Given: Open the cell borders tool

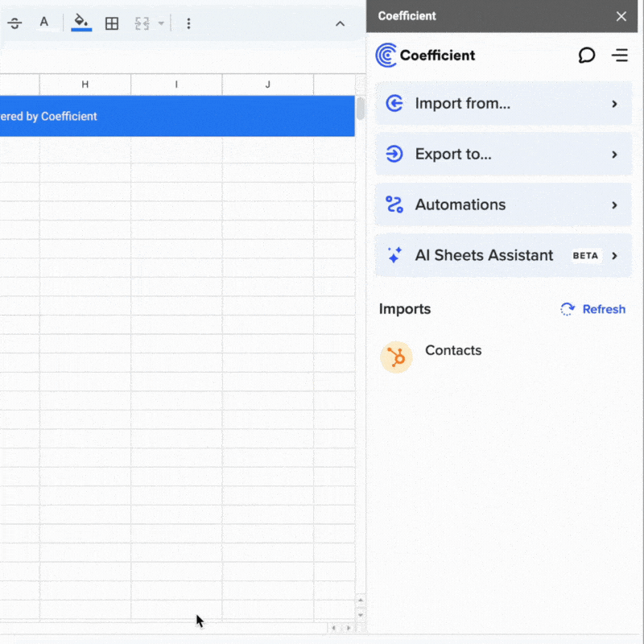Looking at the screenshot, I should [x=112, y=23].
